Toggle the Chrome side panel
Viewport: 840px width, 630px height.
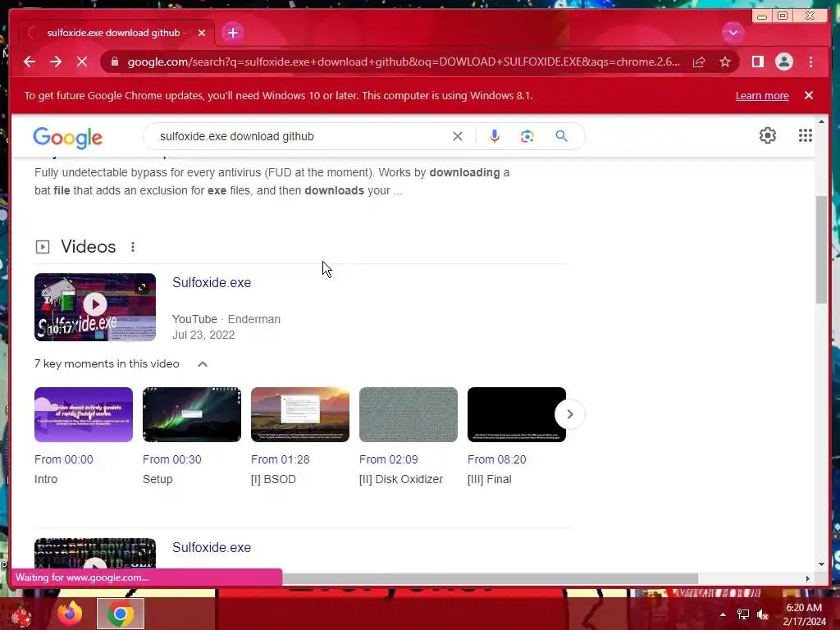tap(757, 62)
